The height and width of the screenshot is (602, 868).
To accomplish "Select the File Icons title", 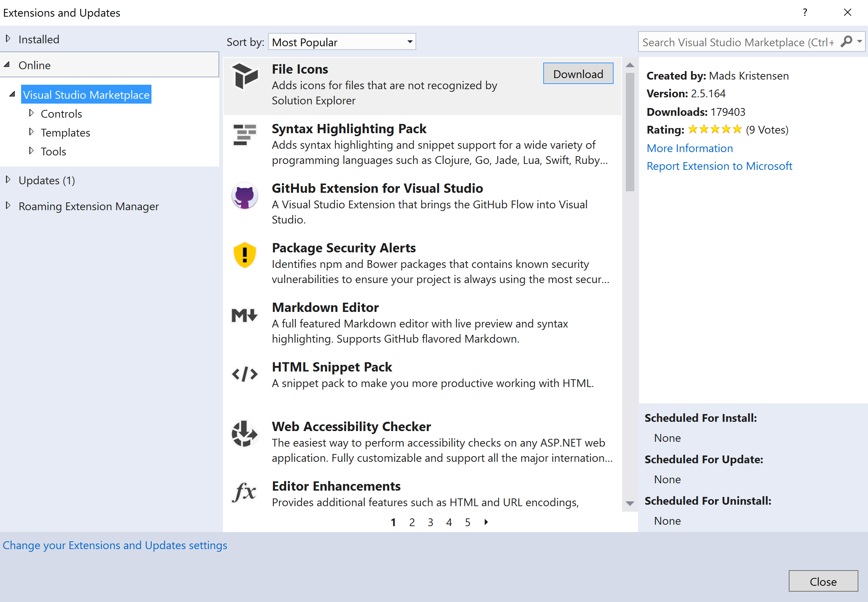I will 300,69.
